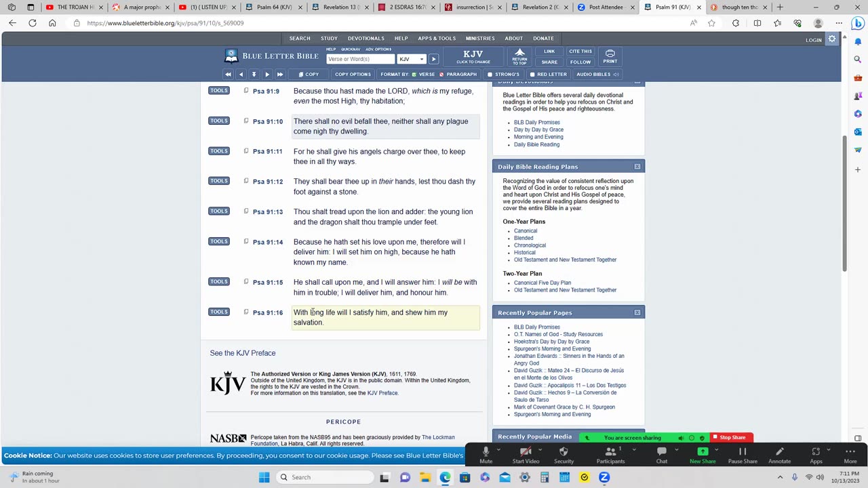The image size is (868, 488).
Task: Expand Zoom video options arrow
Action: pyautogui.click(x=540, y=449)
